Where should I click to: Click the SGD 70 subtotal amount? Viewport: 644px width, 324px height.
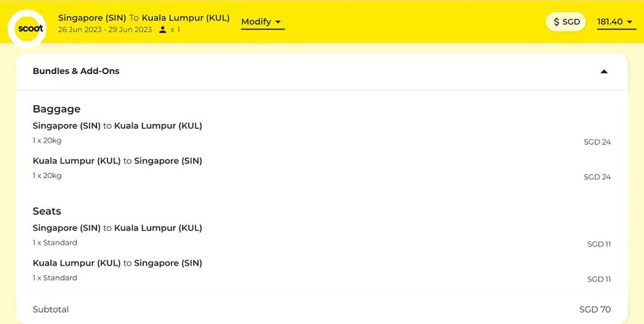pyautogui.click(x=595, y=310)
